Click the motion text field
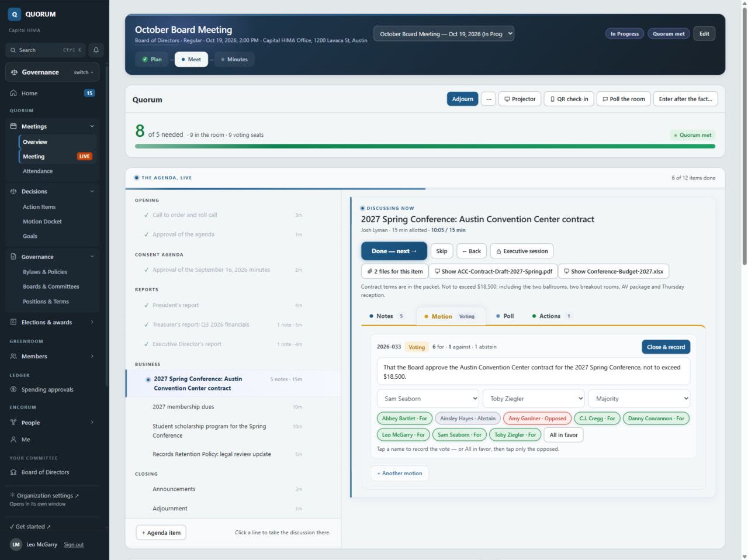The width and height of the screenshot is (748, 560). coord(534,372)
